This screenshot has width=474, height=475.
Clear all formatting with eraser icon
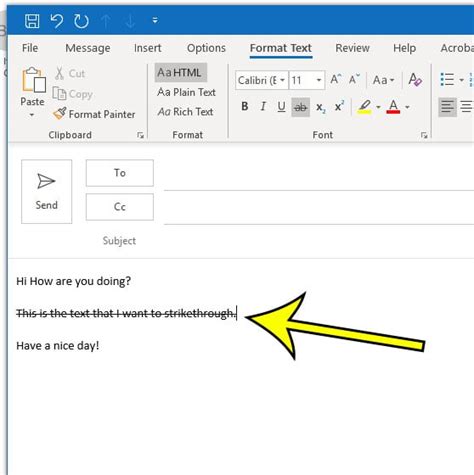coord(415,80)
